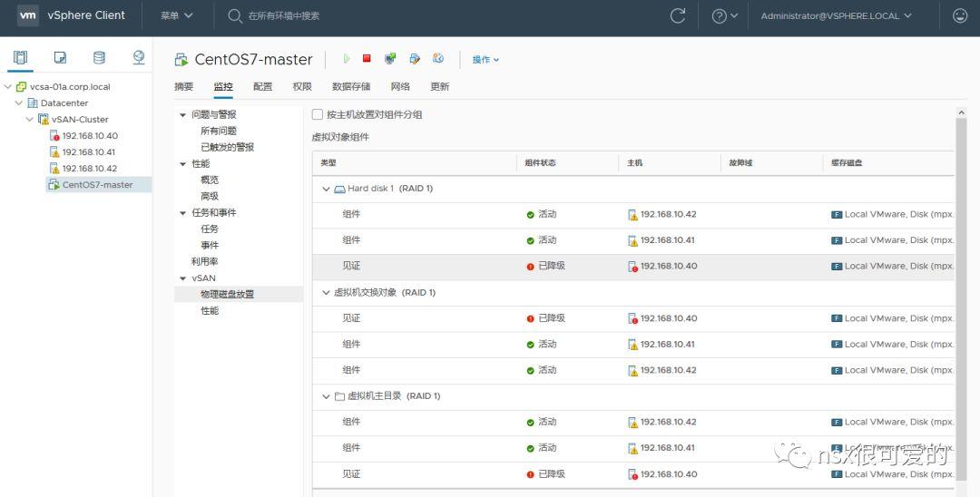Viewport: 980px width, 497px height.
Task: Enable 按主机放置对组件分组 checkbox
Action: click(318, 114)
